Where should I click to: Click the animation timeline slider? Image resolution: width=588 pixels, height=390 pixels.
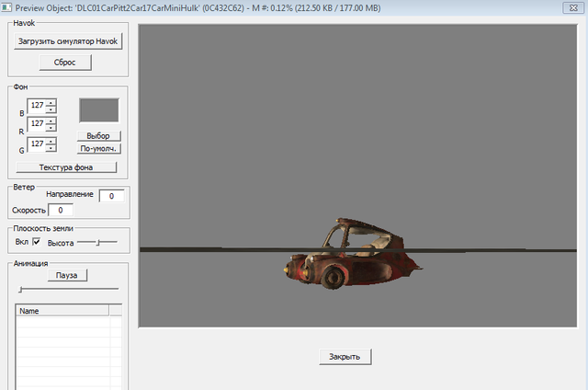pos(69,289)
